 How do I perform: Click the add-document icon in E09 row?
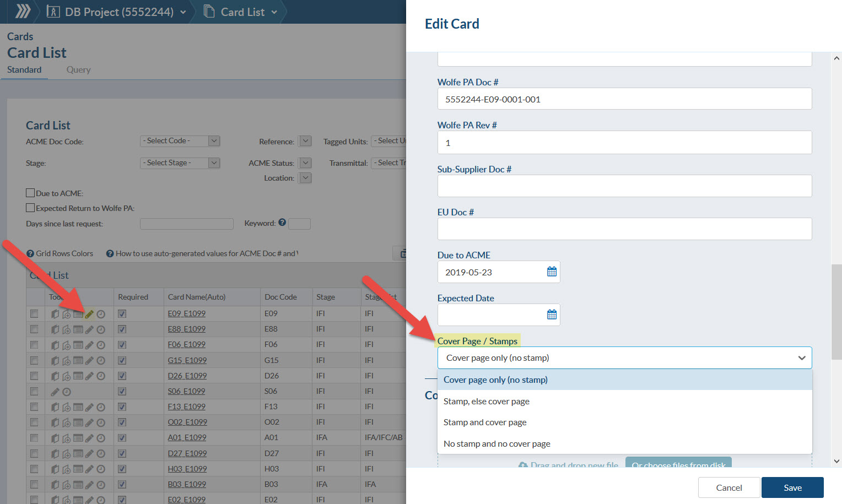click(66, 314)
